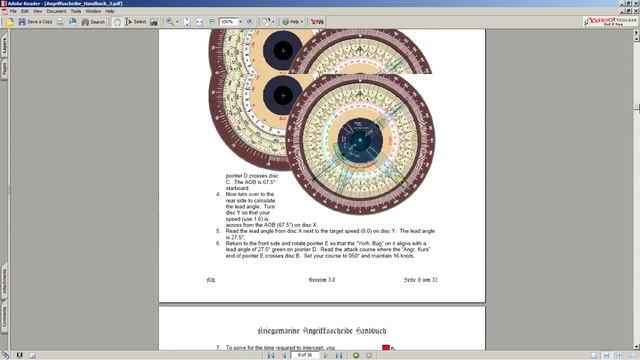Click the scrollbar down arrow
This screenshot has width=640, height=360.
click(x=636, y=347)
